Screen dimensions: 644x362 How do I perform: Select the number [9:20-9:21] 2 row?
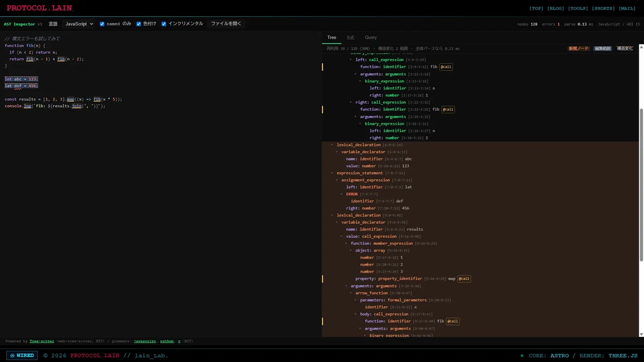click(x=480, y=264)
